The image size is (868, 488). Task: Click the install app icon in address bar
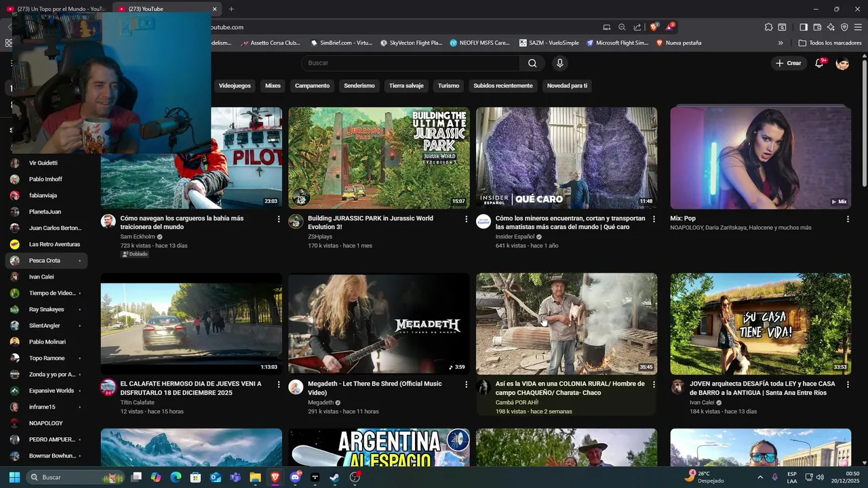click(x=607, y=27)
